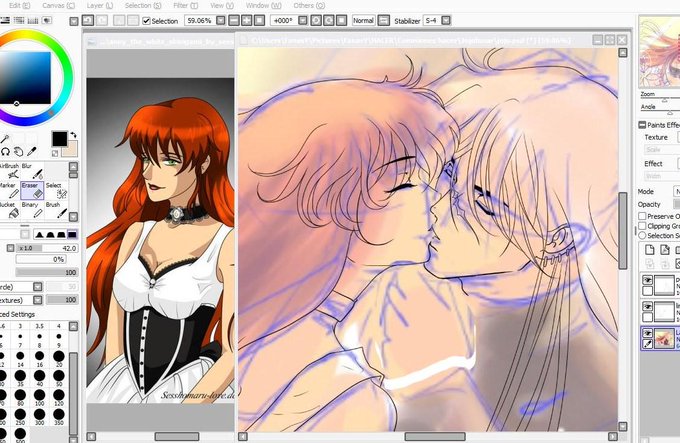Open the Layer menu
Viewport: 680px width, 443px height.
tap(100, 6)
